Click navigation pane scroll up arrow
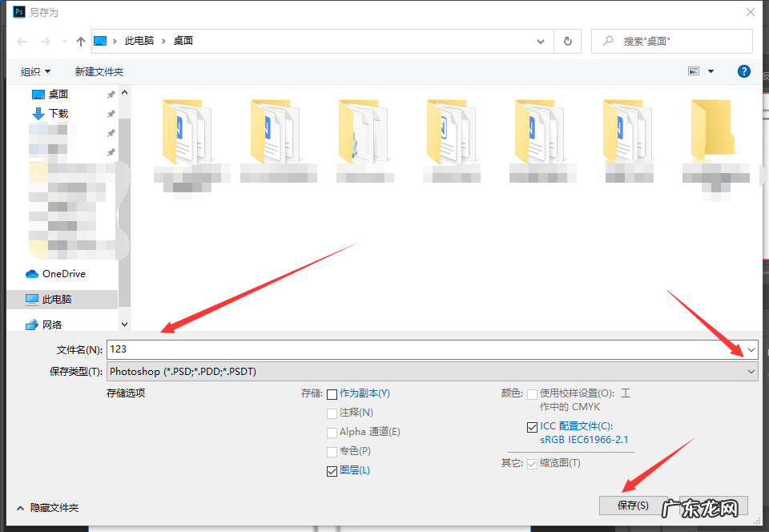Image resolution: width=769 pixels, height=532 pixels. click(x=125, y=92)
